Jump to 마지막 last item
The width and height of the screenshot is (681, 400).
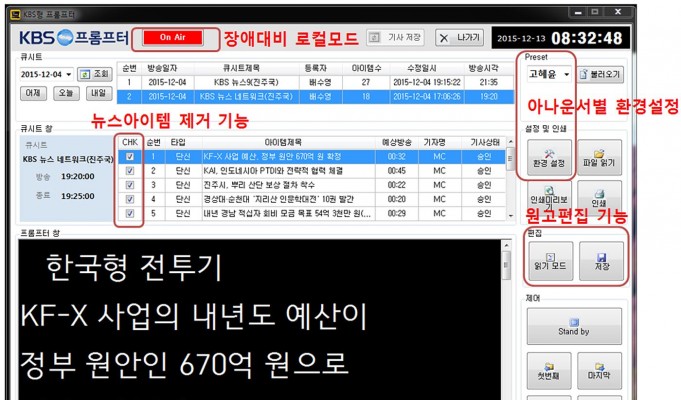[599, 370]
